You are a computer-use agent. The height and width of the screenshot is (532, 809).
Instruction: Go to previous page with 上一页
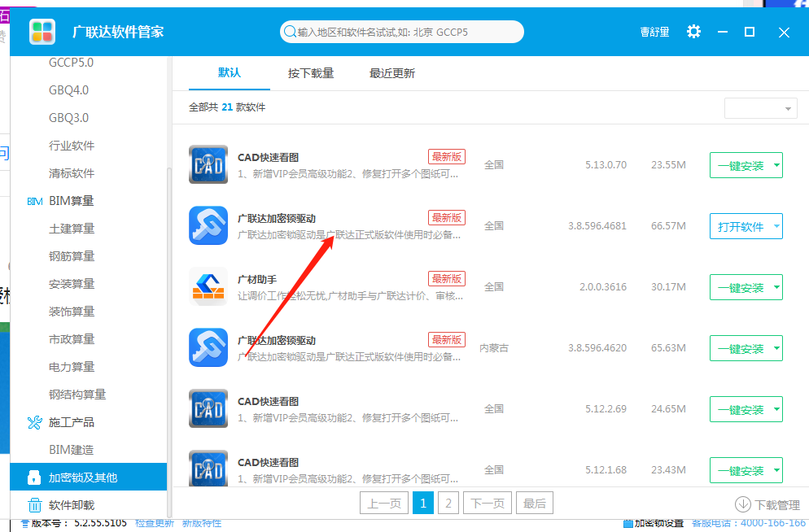pyautogui.click(x=384, y=504)
